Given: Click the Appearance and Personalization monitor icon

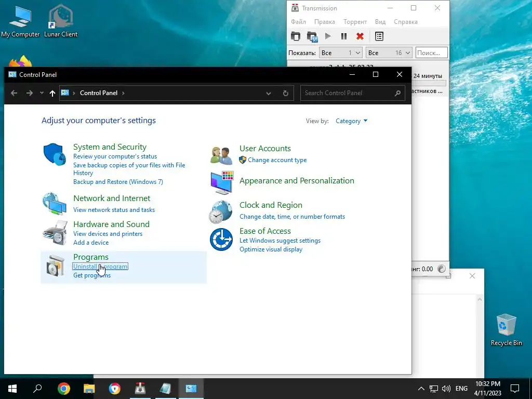Looking at the screenshot, I should click(x=222, y=182).
